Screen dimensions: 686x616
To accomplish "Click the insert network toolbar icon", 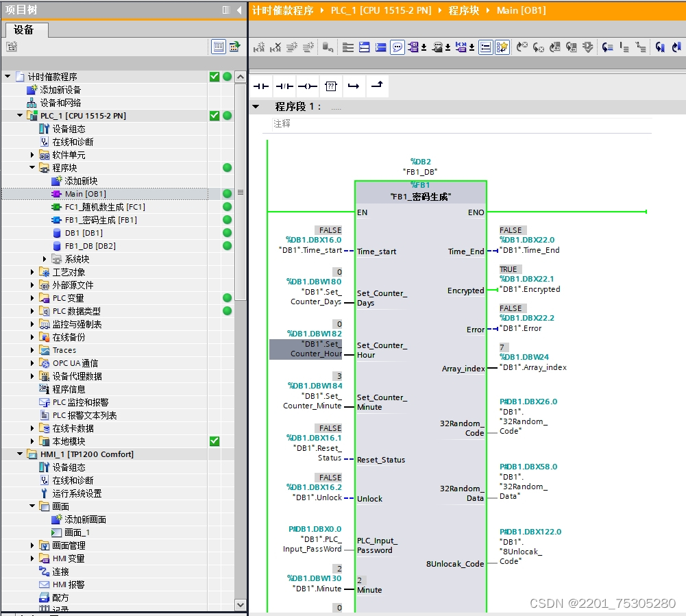I will coord(259,47).
